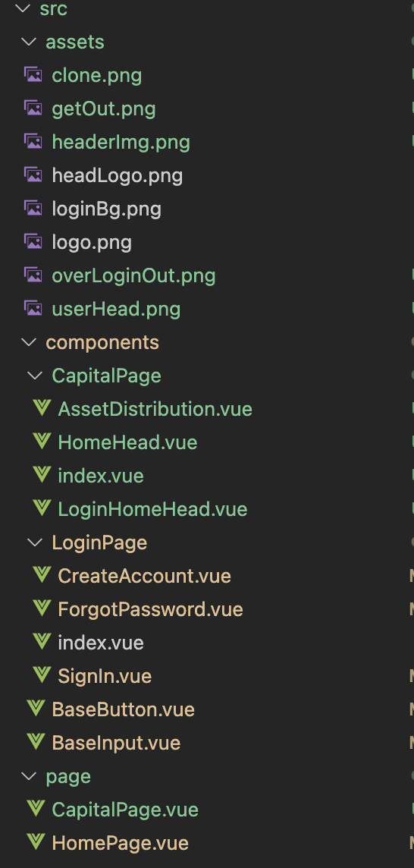The image size is (414, 868).
Task: Collapse the src folder chevron
Action: [x=23, y=8]
